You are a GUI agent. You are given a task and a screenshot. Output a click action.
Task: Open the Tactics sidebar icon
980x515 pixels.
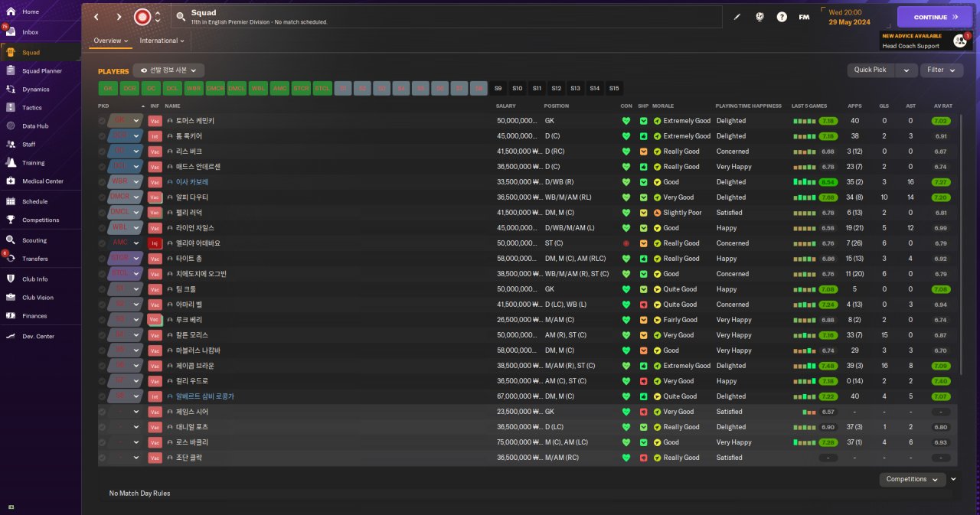(x=11, y=108)
